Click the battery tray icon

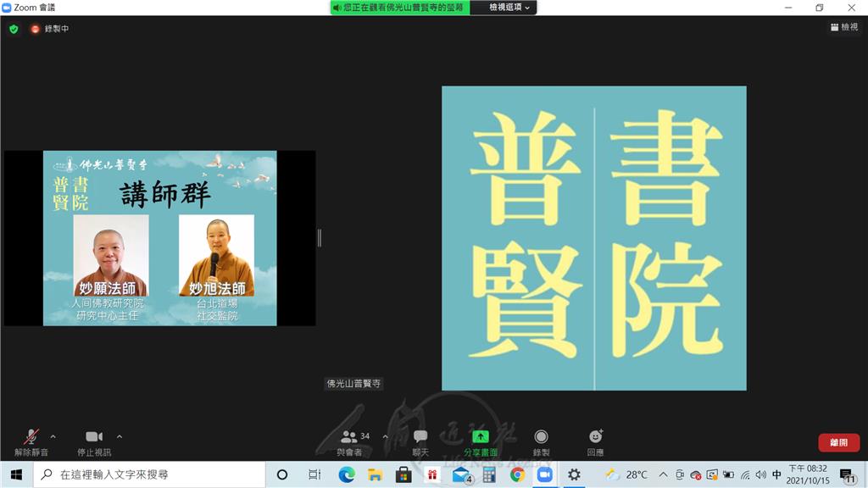(x=728, y=474)
